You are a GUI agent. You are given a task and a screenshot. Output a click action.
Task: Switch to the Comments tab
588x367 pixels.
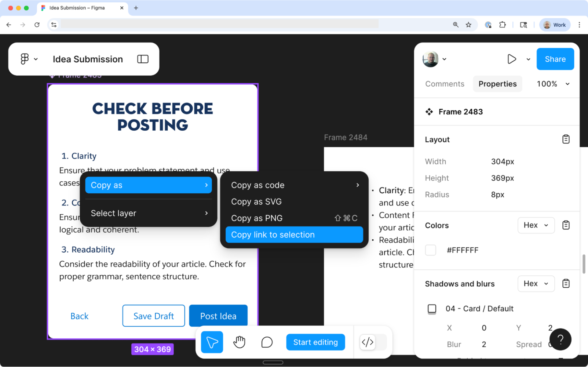click(x=445, y=84)
